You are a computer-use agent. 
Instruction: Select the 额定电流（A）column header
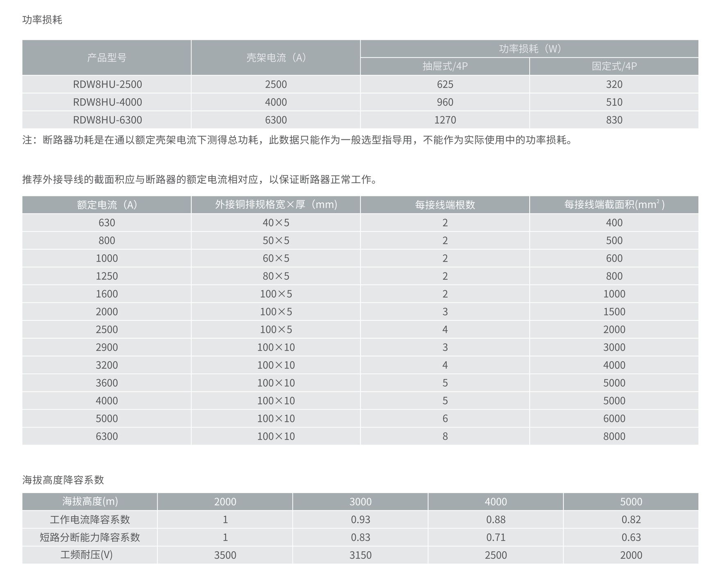(107, 205)
